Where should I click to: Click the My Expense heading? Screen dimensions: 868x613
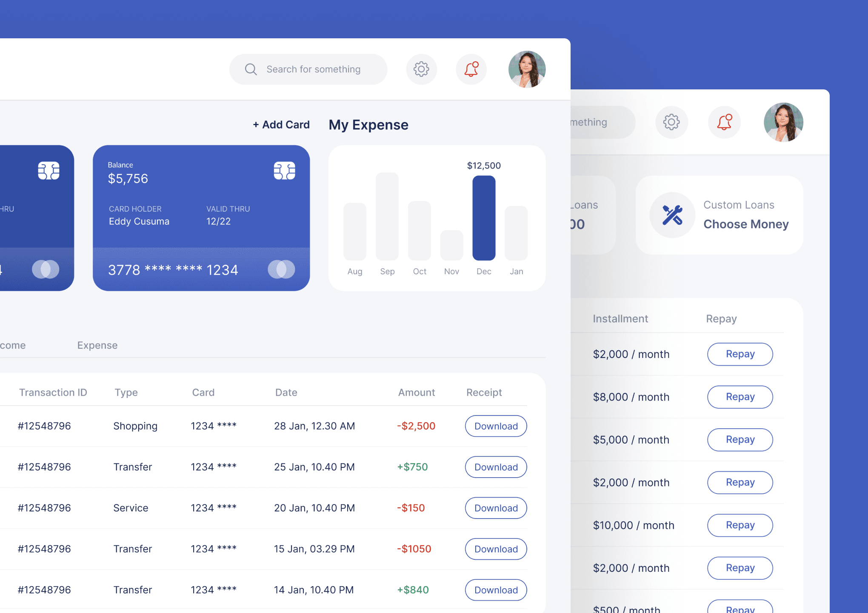[368, 125]
